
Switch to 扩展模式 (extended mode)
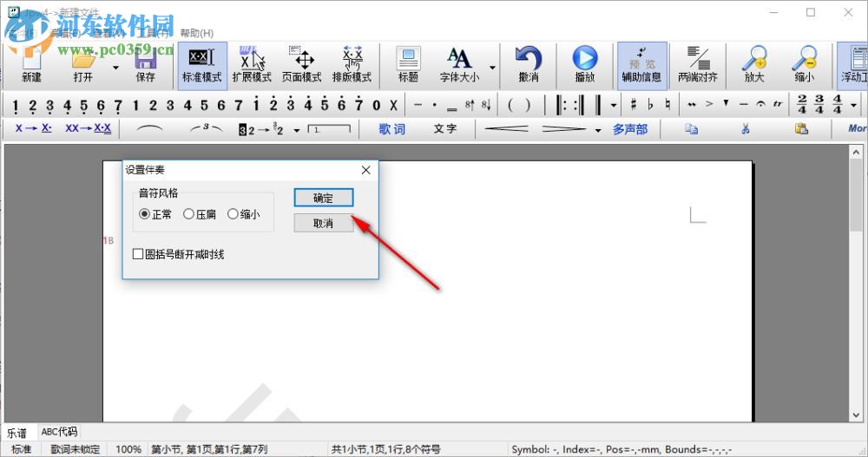252,65
